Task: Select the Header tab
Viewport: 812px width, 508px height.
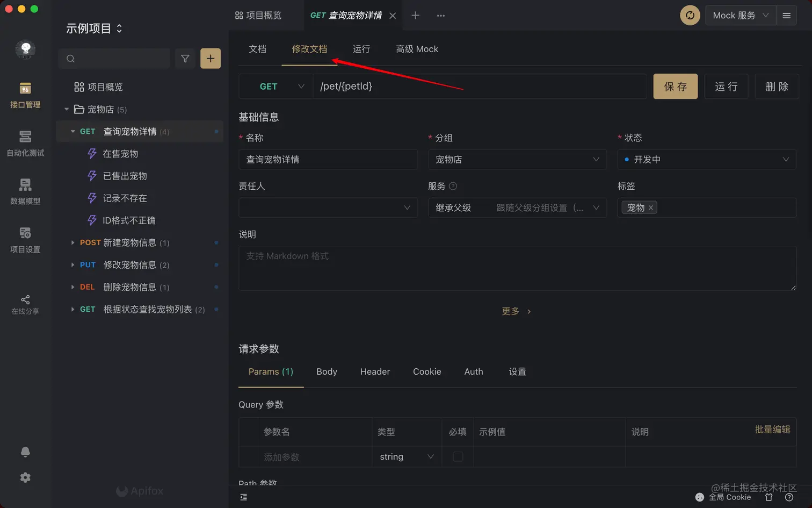Action: 375,371
